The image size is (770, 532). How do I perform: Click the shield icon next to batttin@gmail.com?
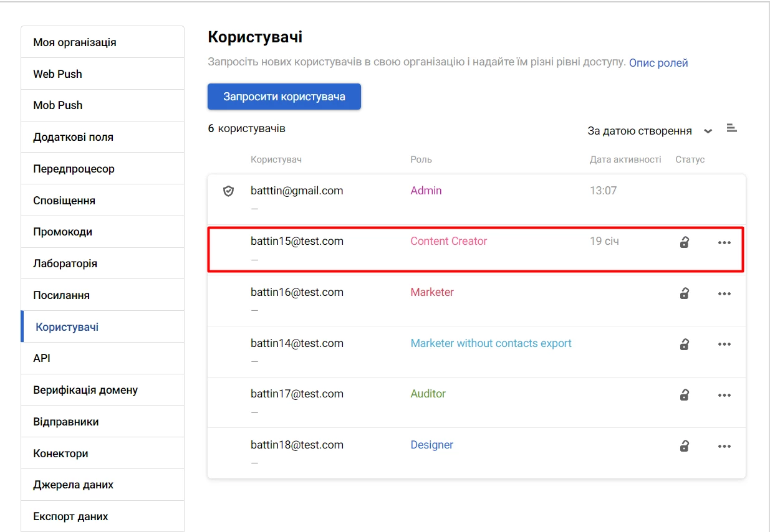tap(228, 191)
